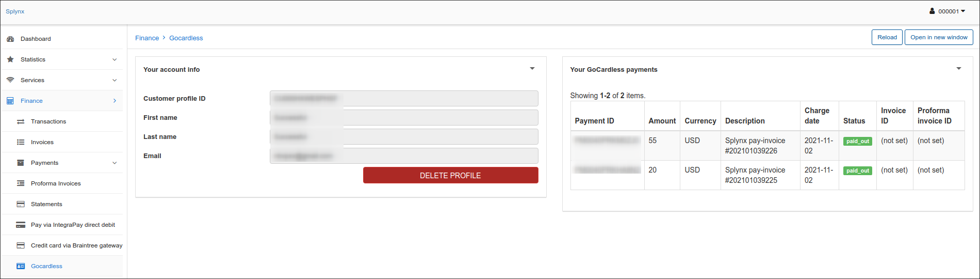Click the Dashboard gauge icon
This screenshot has height=279, width=980.
pos(10,39)
